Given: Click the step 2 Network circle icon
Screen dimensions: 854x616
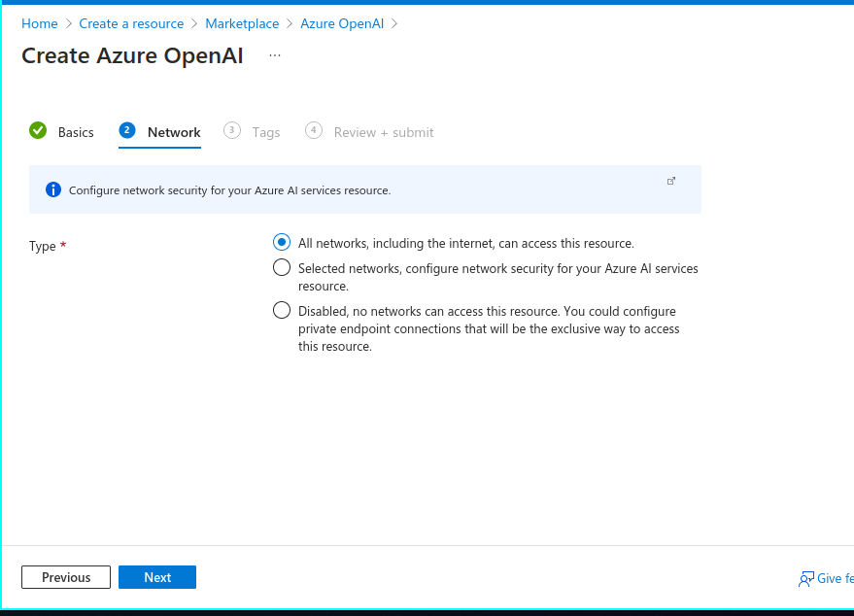Looking at the screenshot, I should (127, 130).
